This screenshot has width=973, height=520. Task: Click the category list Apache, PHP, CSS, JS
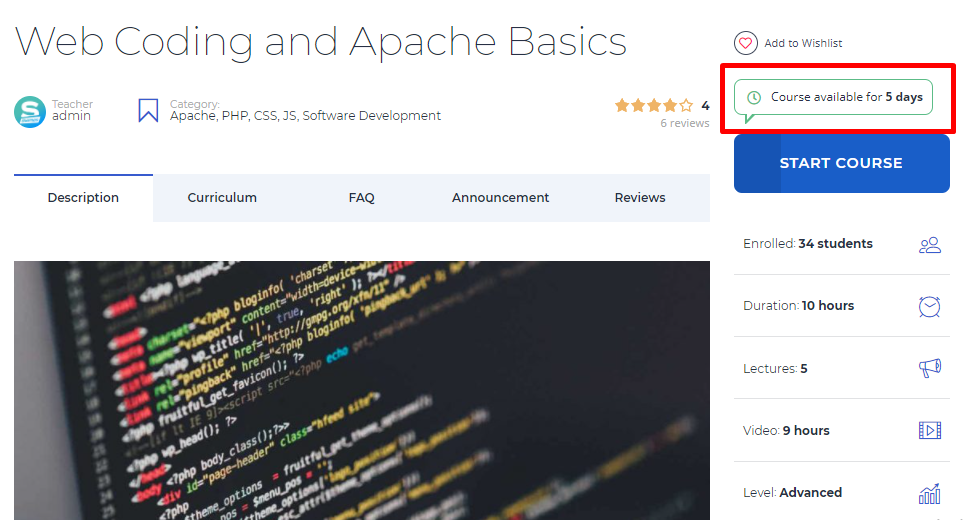coord(305,115)
